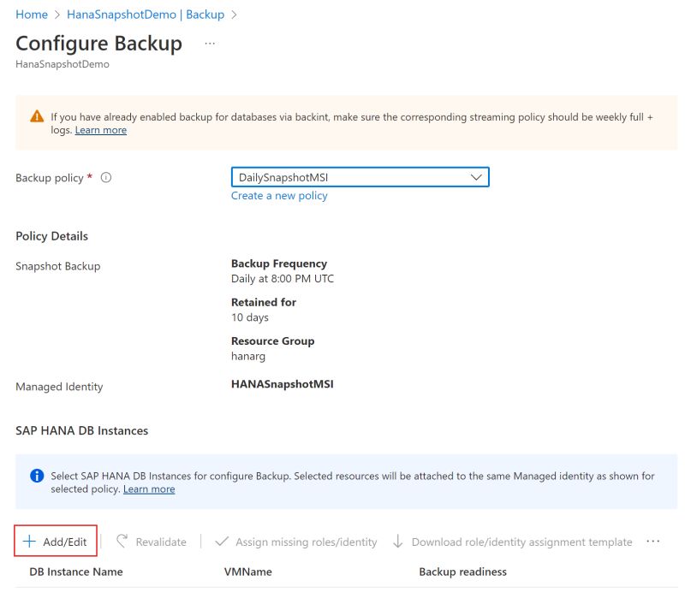Click the Assign missing roles/identity checkmark icon
The height and width of the screenshot is (616, 685).
(221, 542)
